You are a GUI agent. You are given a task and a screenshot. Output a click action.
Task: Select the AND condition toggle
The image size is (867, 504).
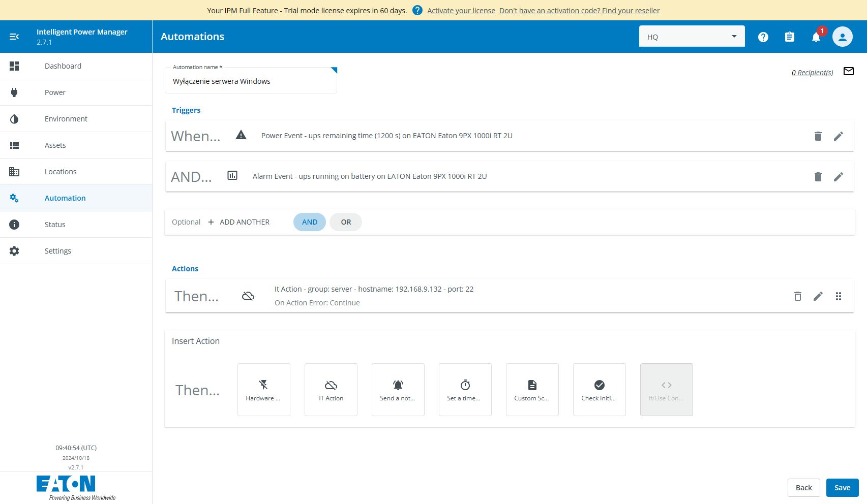click(x=309, y=222)
